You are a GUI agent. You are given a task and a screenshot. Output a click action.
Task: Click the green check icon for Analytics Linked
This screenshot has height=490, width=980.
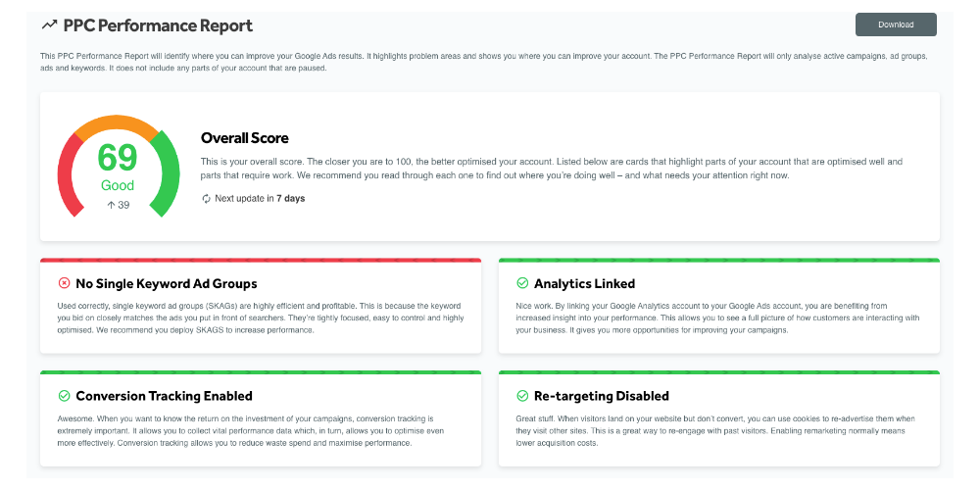pyautogui.click(x=522, y=283)
